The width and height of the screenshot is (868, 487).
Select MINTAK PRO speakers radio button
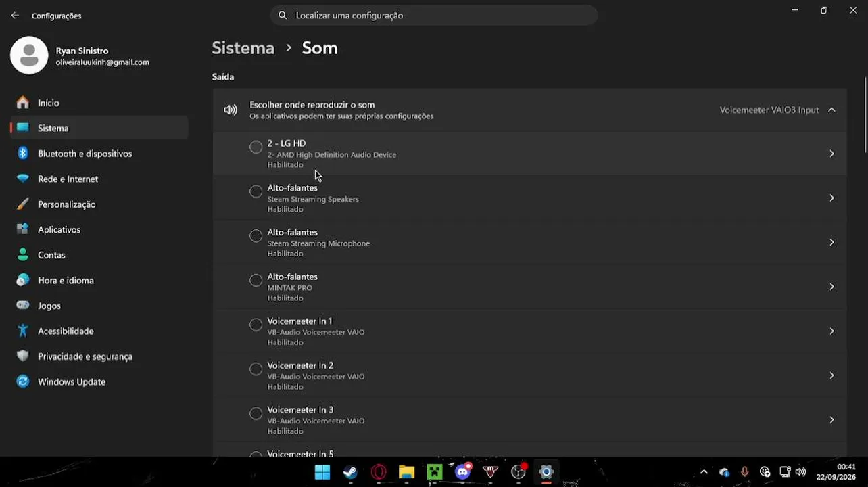pos(256,280)
